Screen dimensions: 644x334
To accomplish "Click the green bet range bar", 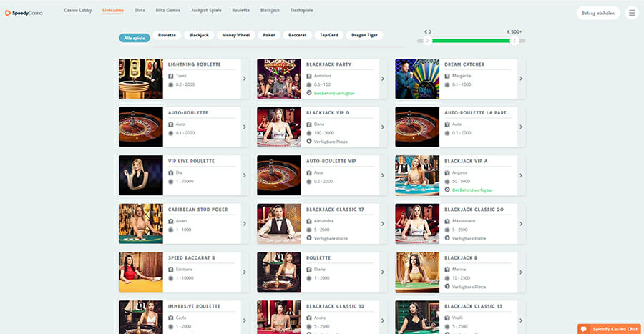I will [471, 41].
